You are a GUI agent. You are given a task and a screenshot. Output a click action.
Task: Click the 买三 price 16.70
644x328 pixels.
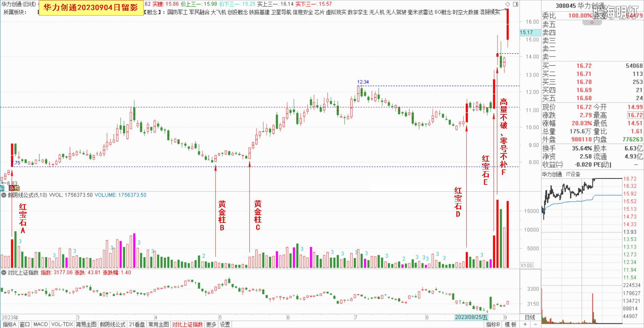coord(584,82)
